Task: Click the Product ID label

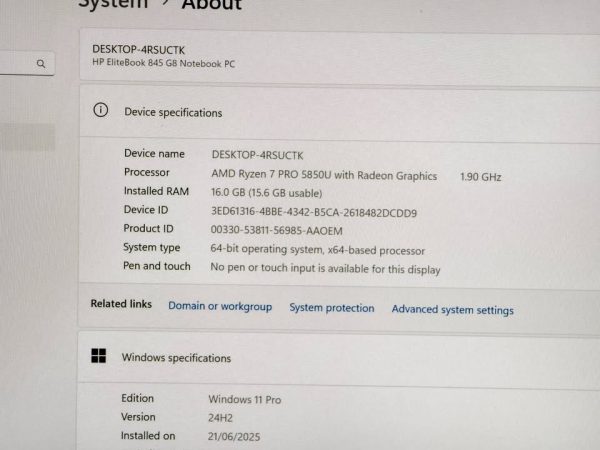Action: [148, 228]
